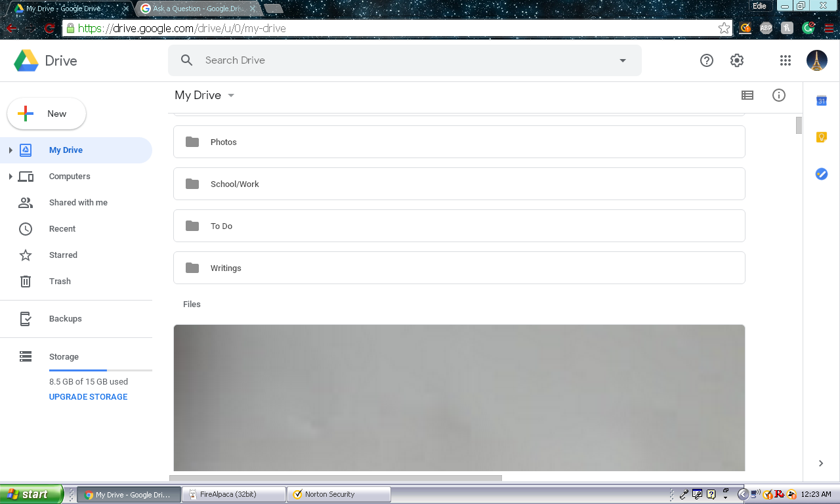The height and width of the screenshot is (504, 840).
Task: Expand the Computers tree in the sidebar
Action: (x=10, y=176)
